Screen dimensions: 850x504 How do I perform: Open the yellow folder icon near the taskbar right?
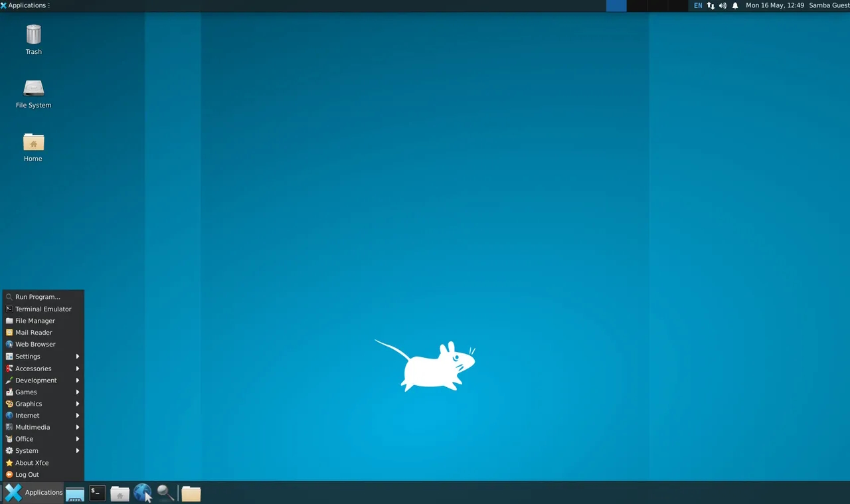[x=191, y=493]
